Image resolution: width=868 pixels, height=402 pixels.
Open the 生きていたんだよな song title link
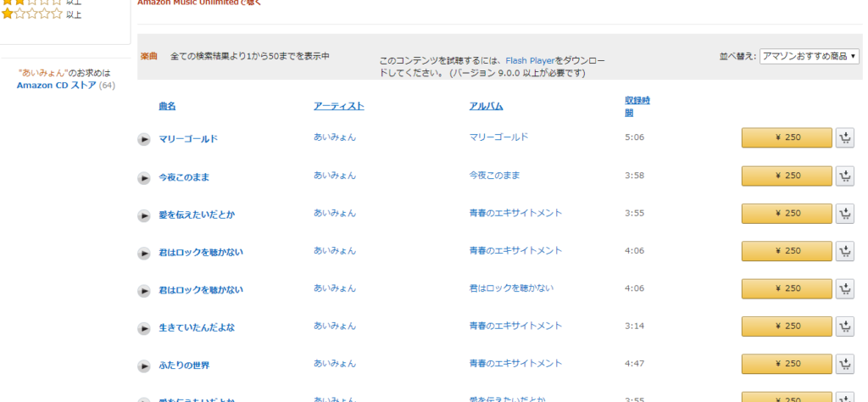tap(197, 328)
